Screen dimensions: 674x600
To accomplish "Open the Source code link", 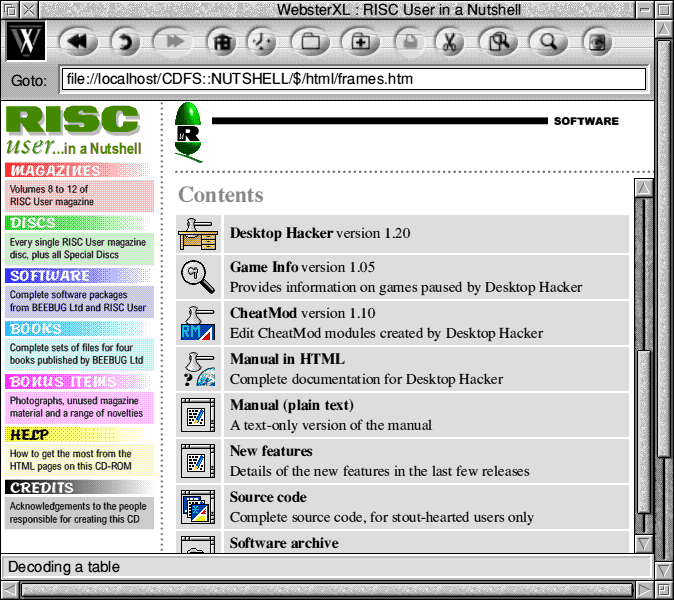I will [x=268, y=497].
